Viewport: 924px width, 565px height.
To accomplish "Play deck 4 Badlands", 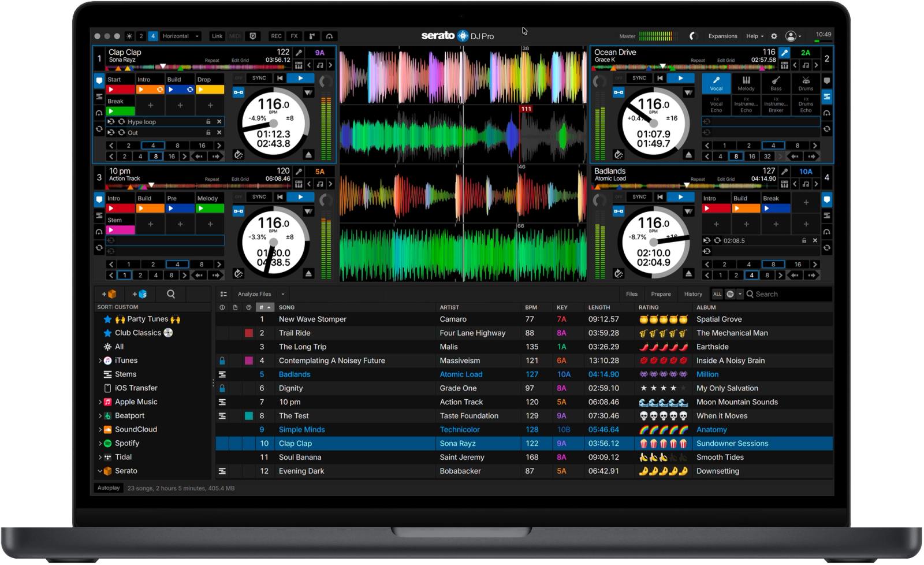I will click(681, 197).
